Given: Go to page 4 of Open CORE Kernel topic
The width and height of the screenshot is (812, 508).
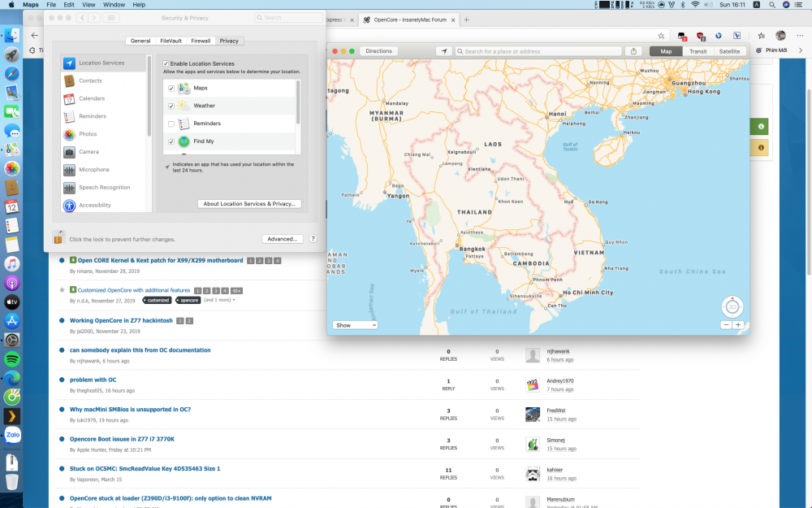Looking at the screenshot, I should point(277,261).
